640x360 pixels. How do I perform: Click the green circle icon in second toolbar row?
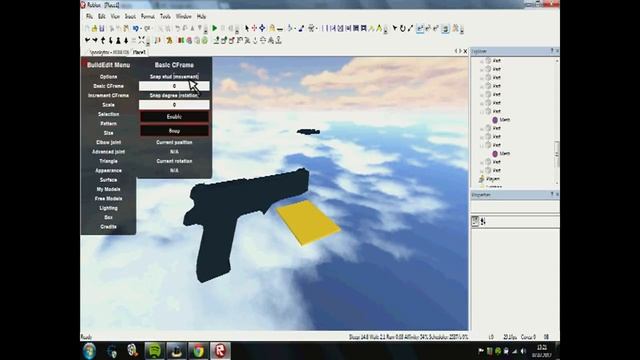(x=205, y=40)
